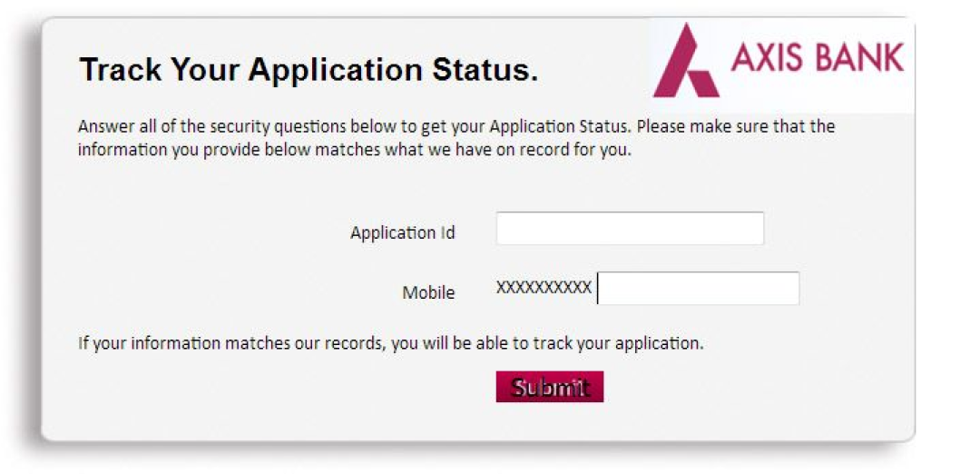Click the maroon Submit button

[550, 387]
